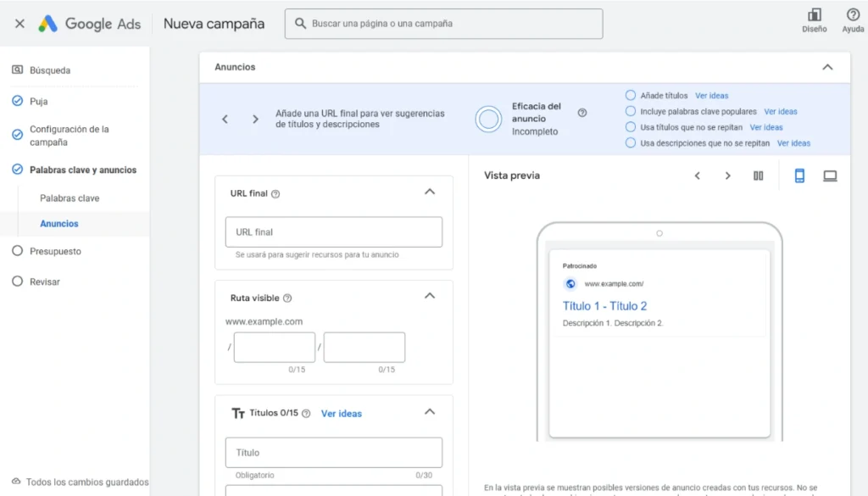Collapse the URL final card

(429, 192)
